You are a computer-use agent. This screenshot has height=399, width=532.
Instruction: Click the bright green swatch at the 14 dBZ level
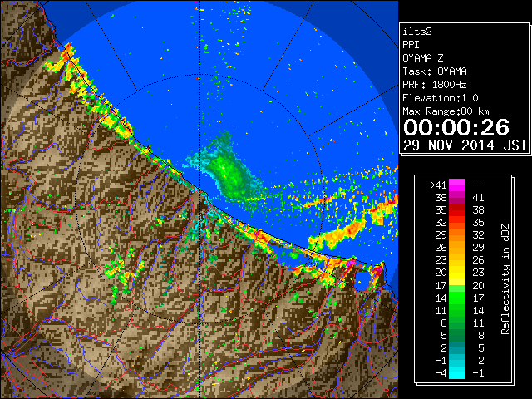[x=457, y=298]
